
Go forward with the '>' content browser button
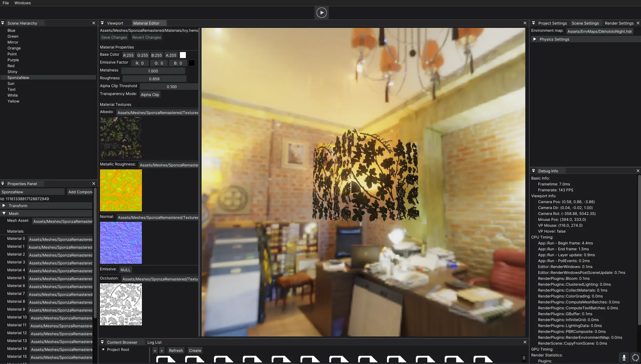coord(162,351)
